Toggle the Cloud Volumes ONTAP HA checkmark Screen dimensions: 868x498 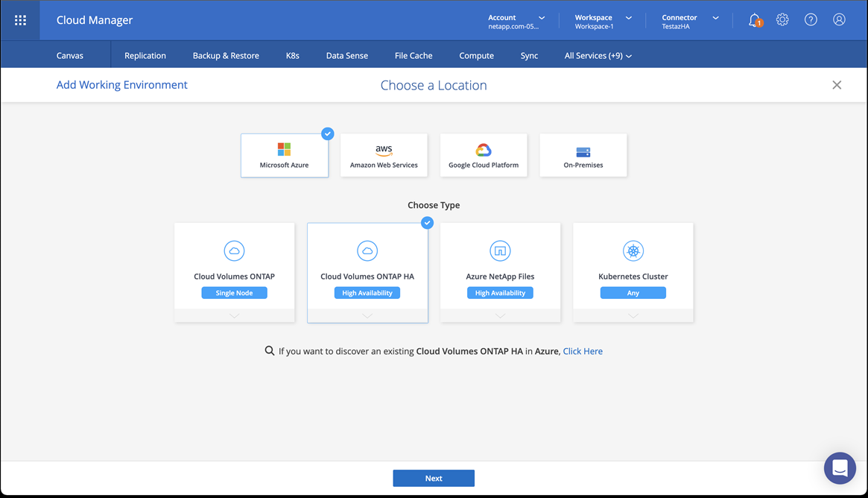pos(428,223)
